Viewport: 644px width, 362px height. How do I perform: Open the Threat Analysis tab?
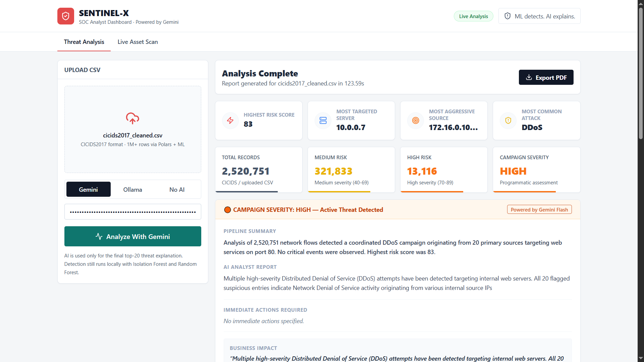84,42
